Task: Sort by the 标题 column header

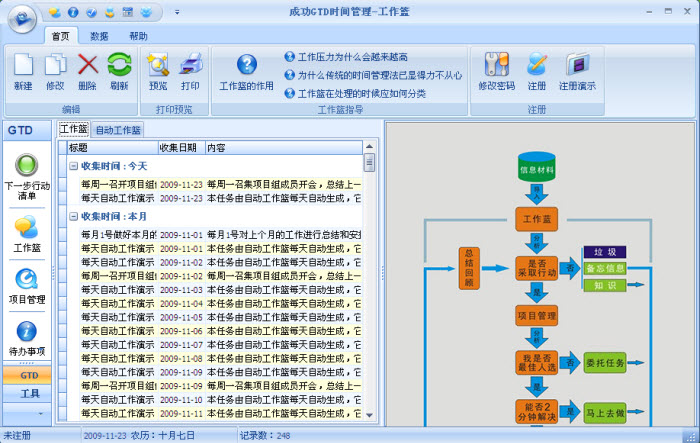Action: [113, 148]
